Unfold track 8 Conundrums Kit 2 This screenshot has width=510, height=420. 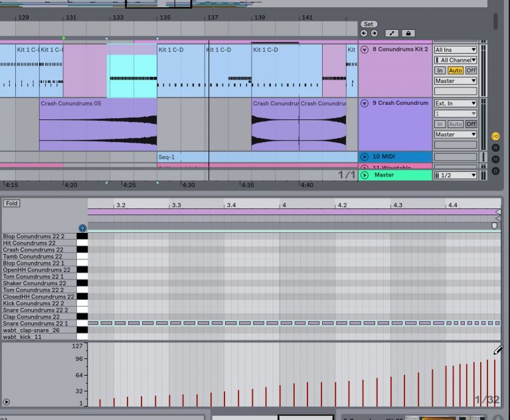[x=365, y=49]
